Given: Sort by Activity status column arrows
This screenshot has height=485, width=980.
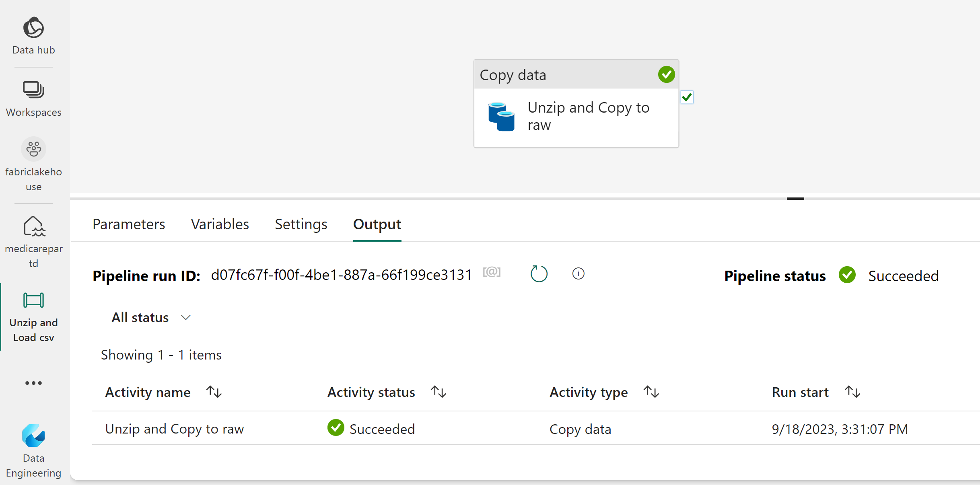Looking at the screenshot, I should click(438, 392).
